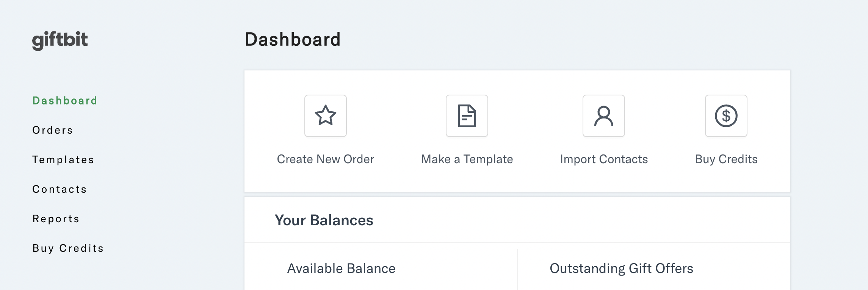Select the dollar sign icon to buy credits

coord(726,116)
